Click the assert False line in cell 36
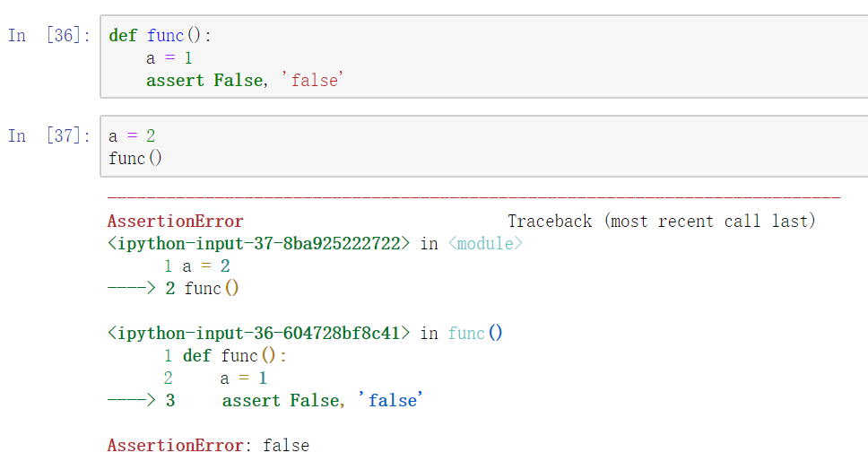The height and width of the screenshot is (470, 868). 245,80
